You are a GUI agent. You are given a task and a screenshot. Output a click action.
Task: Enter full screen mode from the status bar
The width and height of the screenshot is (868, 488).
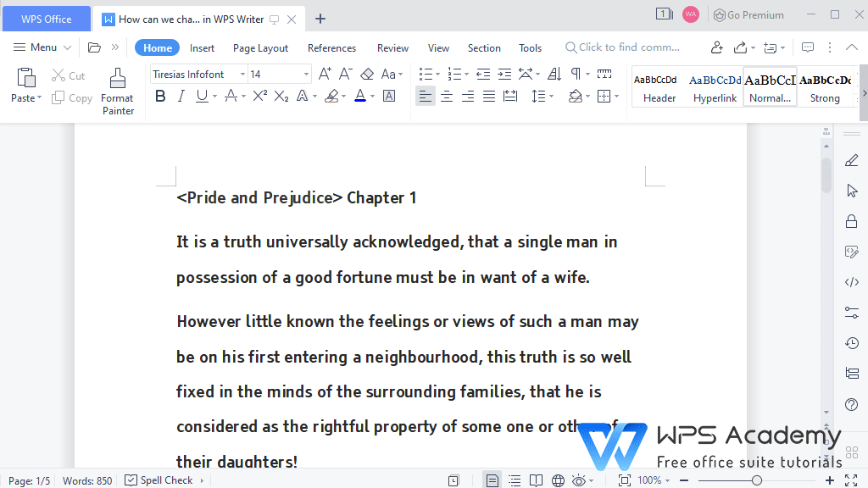click(851, 480)
